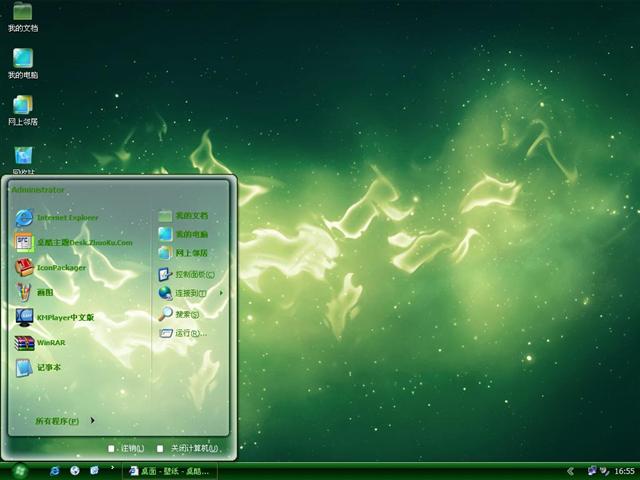
Task: Open 记事本 notepad icon
Action: coord(24,367)
